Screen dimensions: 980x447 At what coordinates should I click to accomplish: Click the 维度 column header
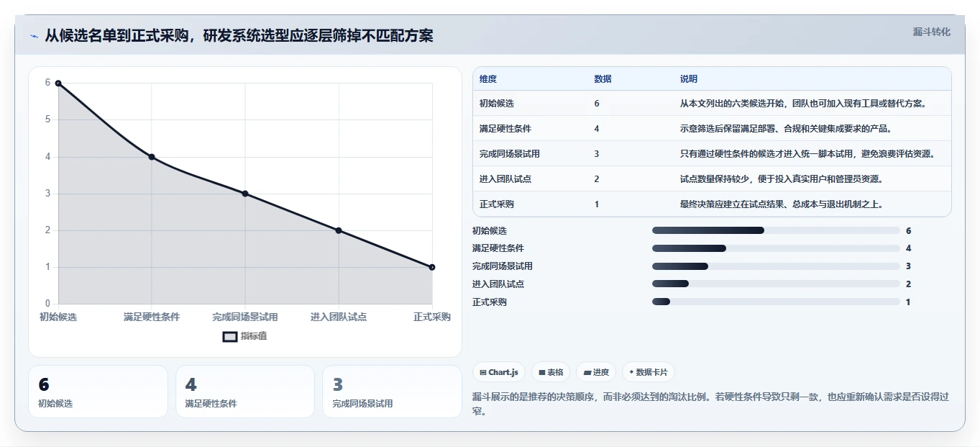(488, 79)
